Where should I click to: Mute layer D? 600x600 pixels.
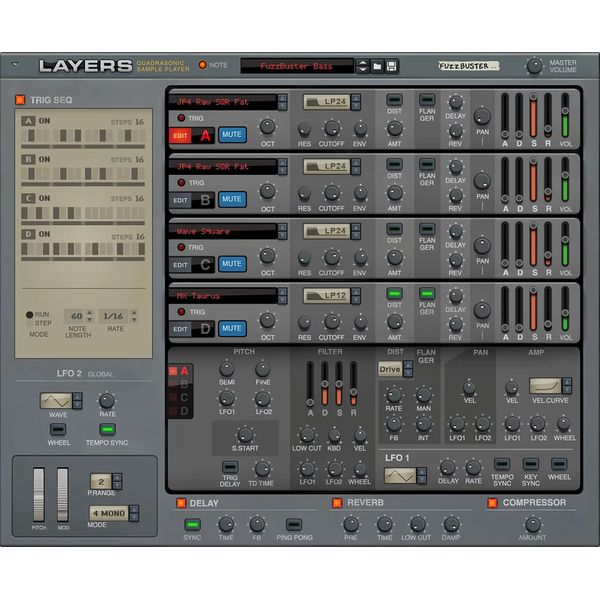coord(232,328)
